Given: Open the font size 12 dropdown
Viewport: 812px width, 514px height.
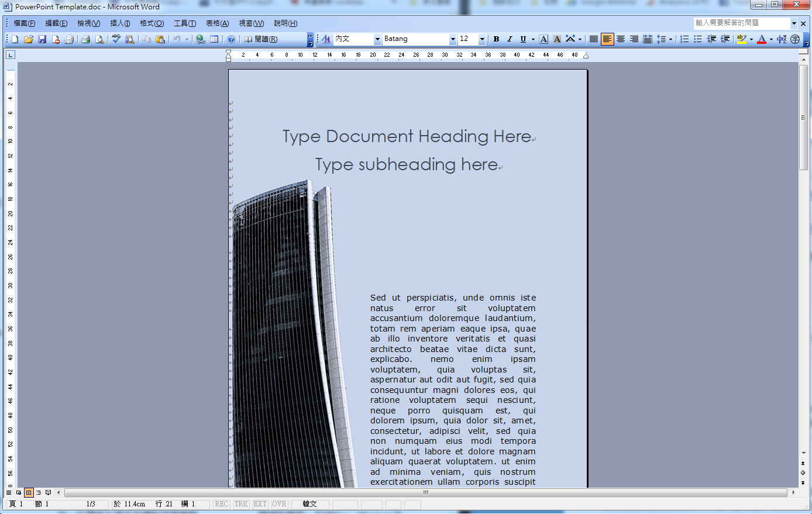Looking at the screenshot, I should point(482,39).
